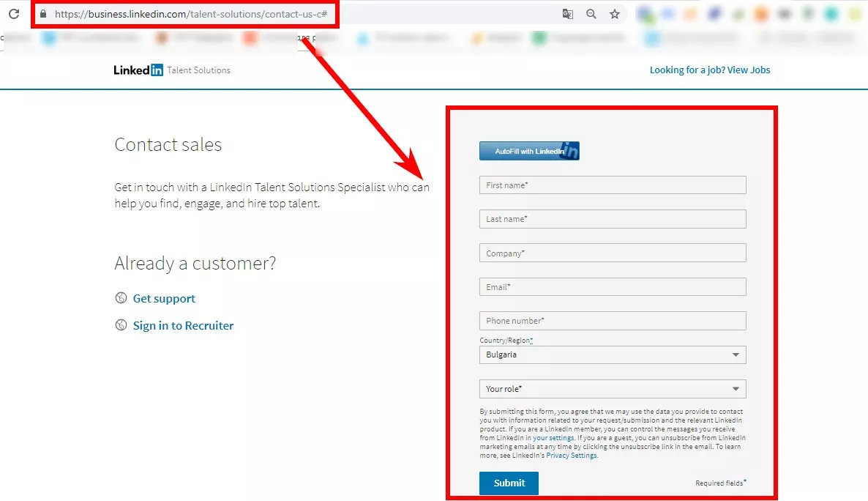Click the your settings link in disclaimer
This screenshot has width=868, height=501.
pos(553,438)
